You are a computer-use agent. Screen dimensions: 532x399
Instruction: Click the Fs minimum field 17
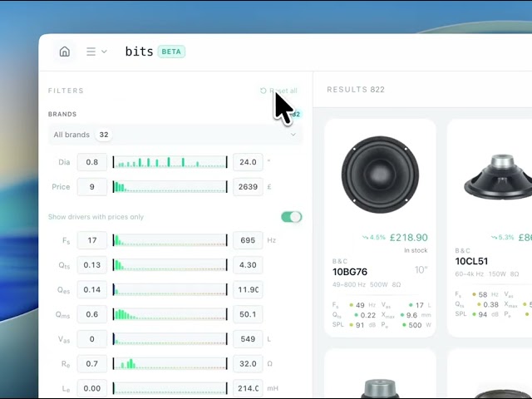[x=92, y=240]
